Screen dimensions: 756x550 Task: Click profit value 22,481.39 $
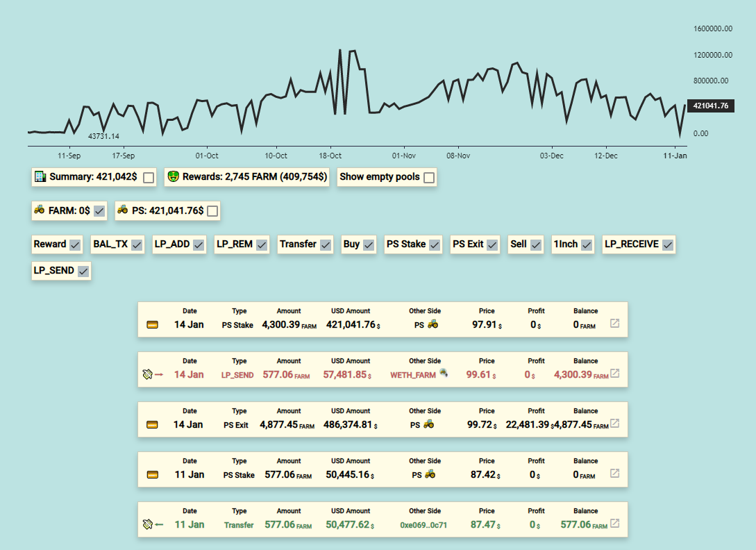(530, 424)
